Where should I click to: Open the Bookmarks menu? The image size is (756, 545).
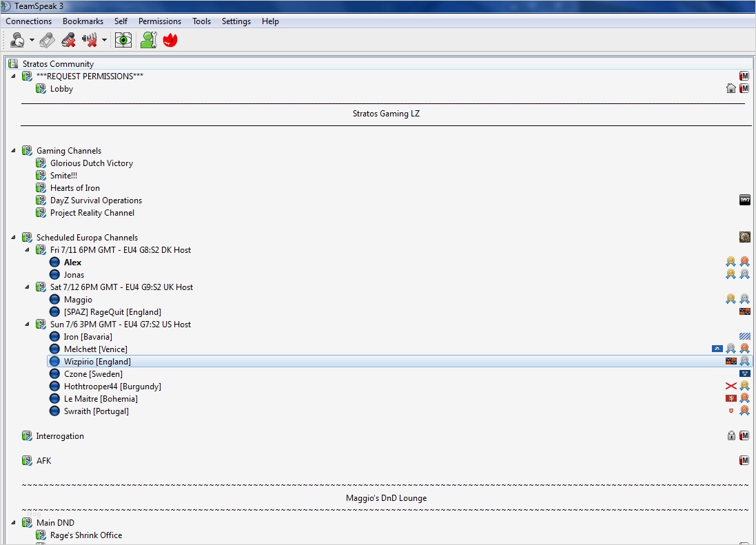(83, 21)
